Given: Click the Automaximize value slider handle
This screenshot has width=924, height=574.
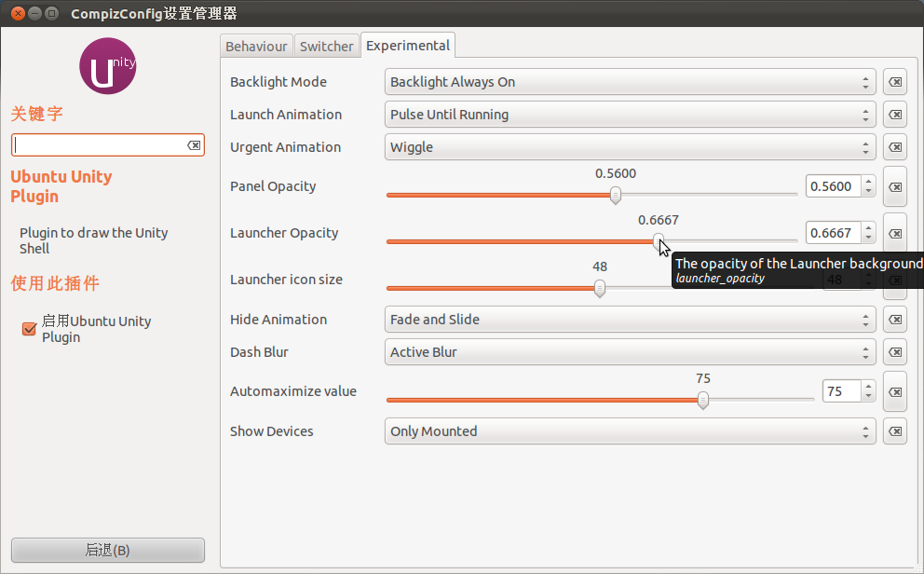Looking at the screenshot, I should click(x=702, y=400).
